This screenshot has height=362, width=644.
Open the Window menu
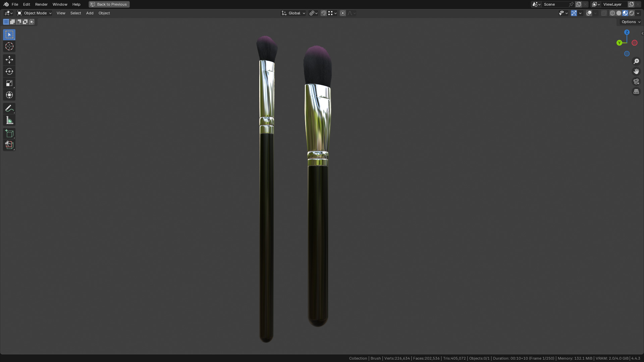(60, 4)
